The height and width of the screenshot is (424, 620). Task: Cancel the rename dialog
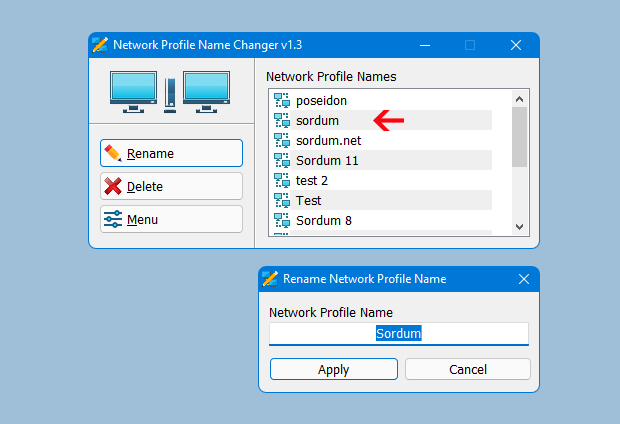[x=468, y=369]
